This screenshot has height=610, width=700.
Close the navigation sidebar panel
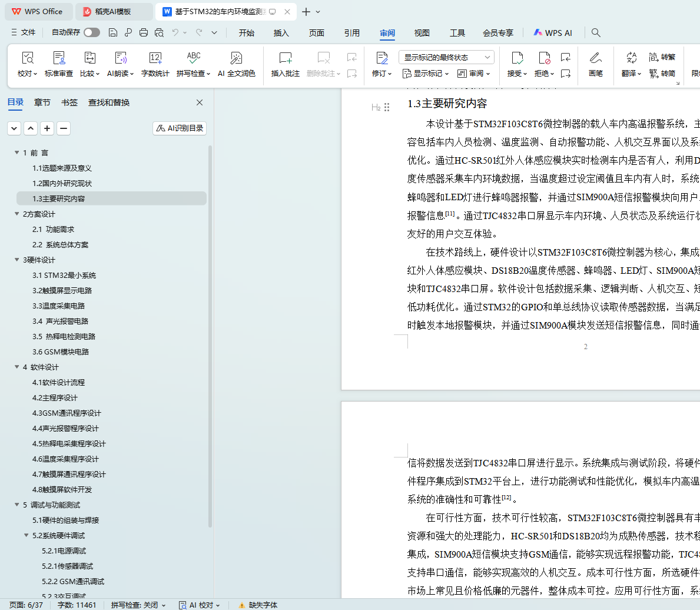click(x=200, y=102)
